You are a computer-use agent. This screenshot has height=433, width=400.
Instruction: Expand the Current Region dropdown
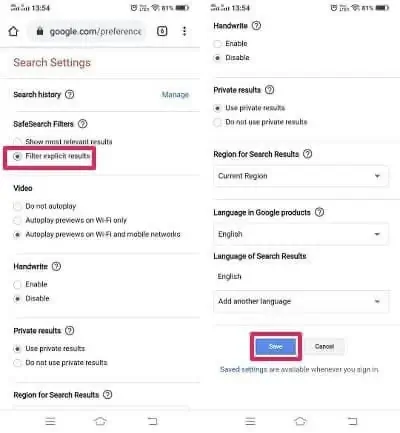pyautogui.click(x=301, y=176)
